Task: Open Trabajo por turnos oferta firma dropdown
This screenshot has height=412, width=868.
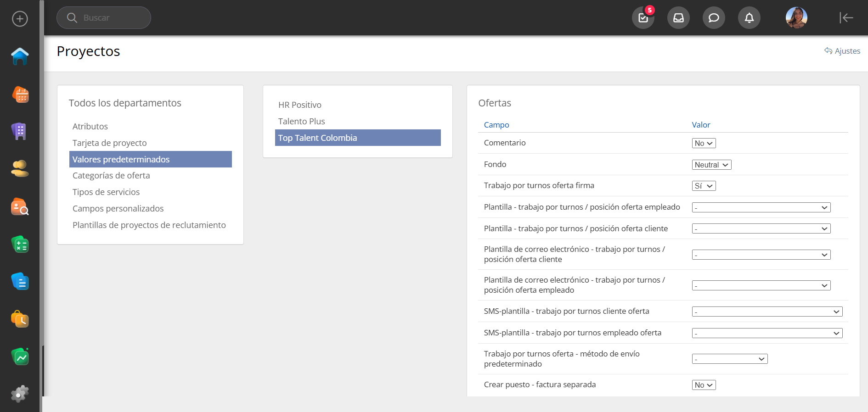Action: point(704,186)
